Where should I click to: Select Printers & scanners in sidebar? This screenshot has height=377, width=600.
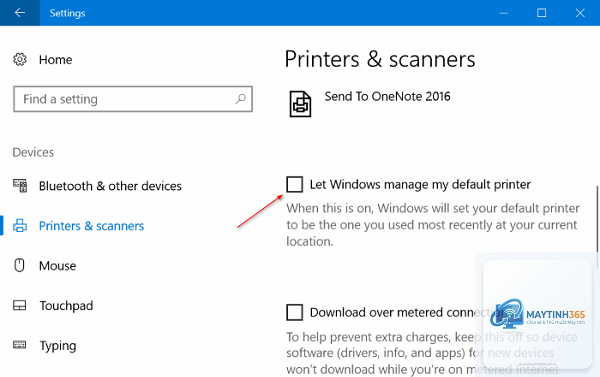[91, 226]
